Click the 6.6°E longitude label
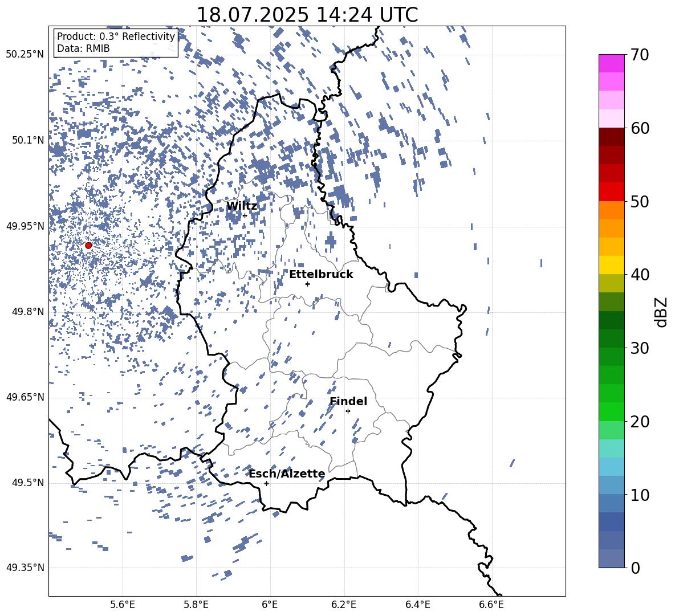 491,605
